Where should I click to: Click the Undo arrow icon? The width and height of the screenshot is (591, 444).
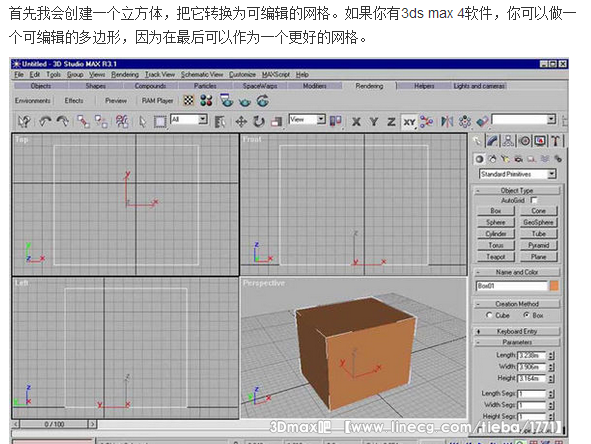(x=45, y=121)
